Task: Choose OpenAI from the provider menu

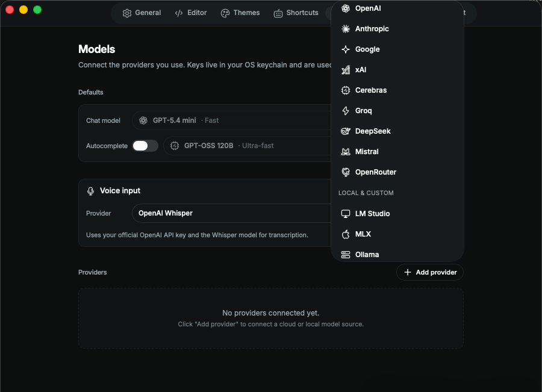Action: (397, 8)
